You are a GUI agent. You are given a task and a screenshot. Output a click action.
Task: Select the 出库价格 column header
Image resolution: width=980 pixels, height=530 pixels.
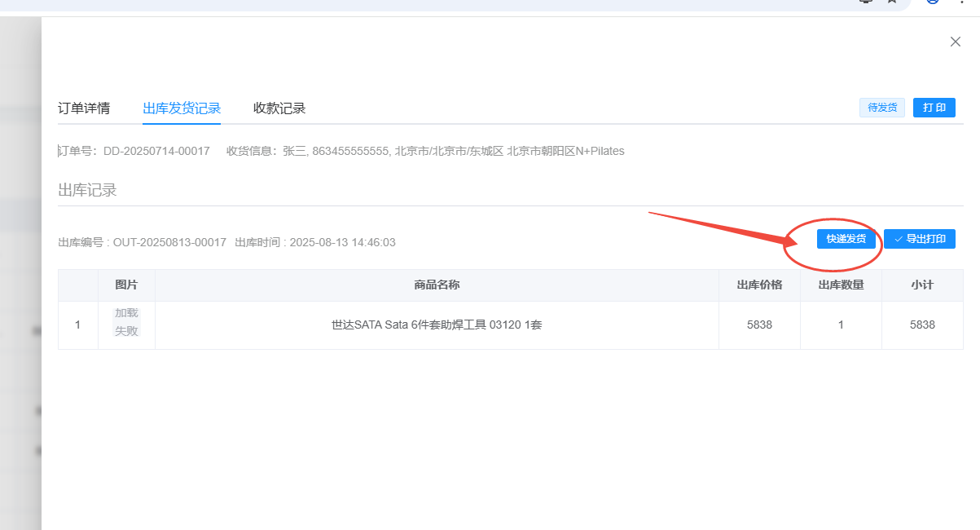click(759, 285)
